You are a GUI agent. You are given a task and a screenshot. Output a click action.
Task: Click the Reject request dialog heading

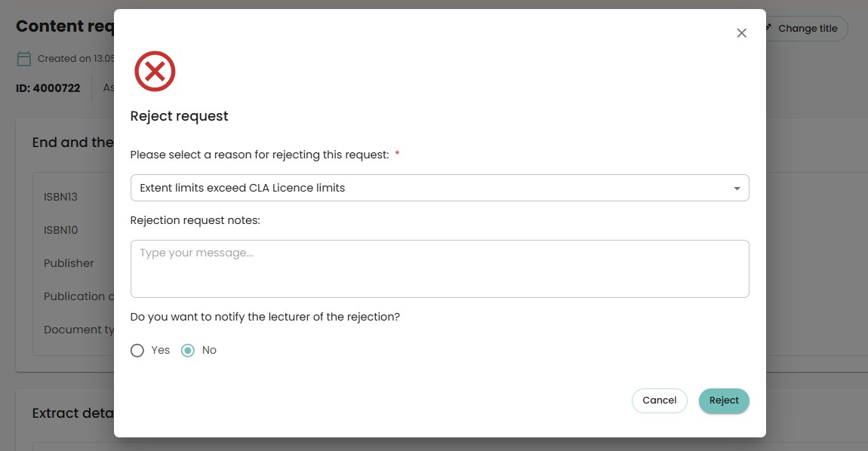(x=179, y=116)
